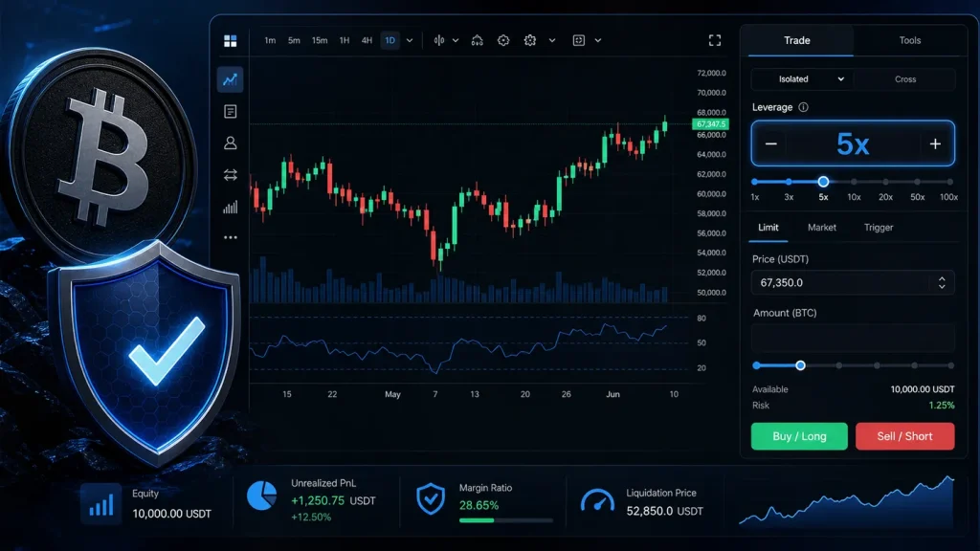
Task: Click the equity curve mini chart
Action: point(847,499)
